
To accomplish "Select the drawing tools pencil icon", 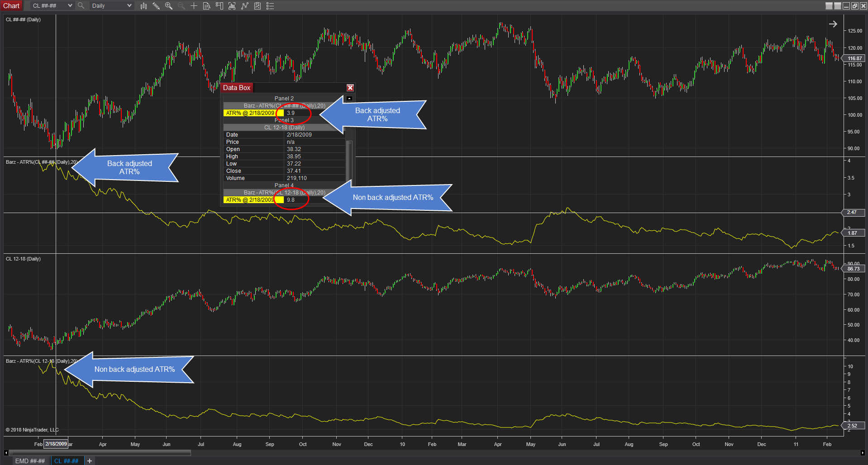I will click(156, 6).
